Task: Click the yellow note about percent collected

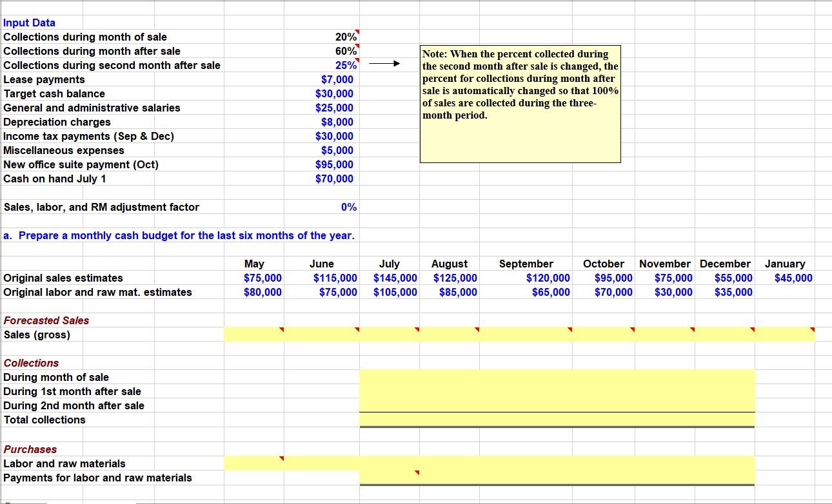Action: pyautogui.click(x=520, y=103)
